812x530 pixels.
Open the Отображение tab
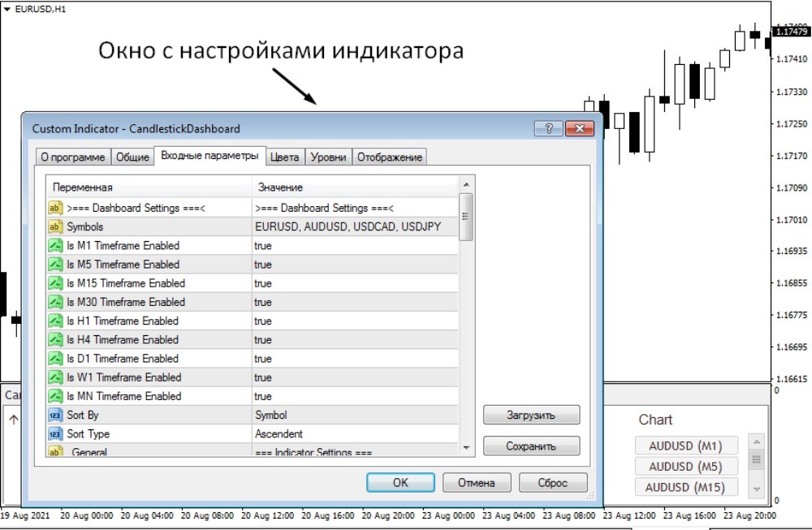(x=390, y=157)
